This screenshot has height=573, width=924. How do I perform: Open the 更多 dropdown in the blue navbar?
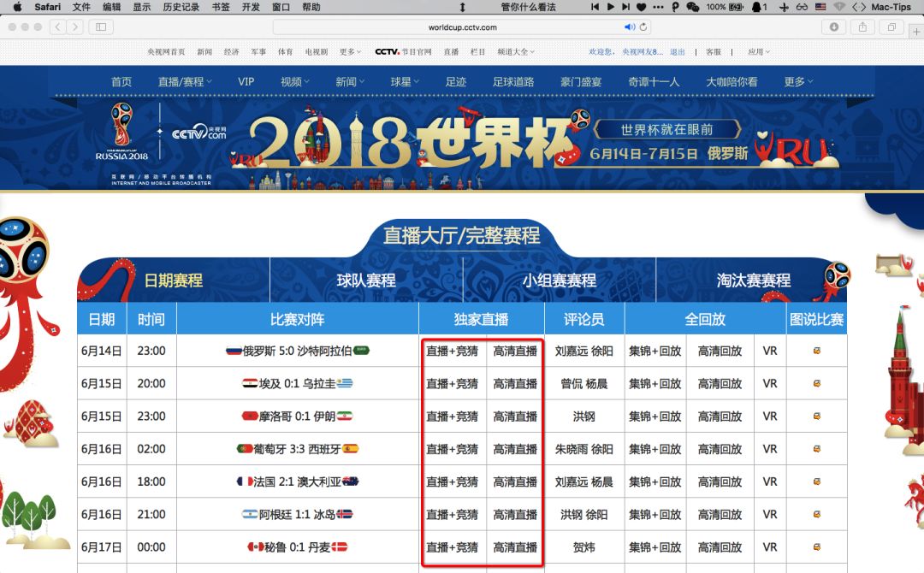(x=798, y=82)
